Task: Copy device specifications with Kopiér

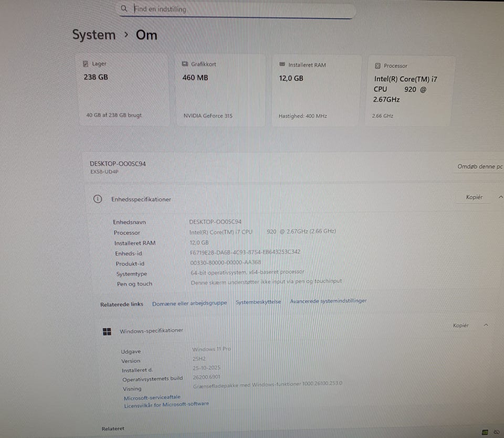Action: click(474, 197)
